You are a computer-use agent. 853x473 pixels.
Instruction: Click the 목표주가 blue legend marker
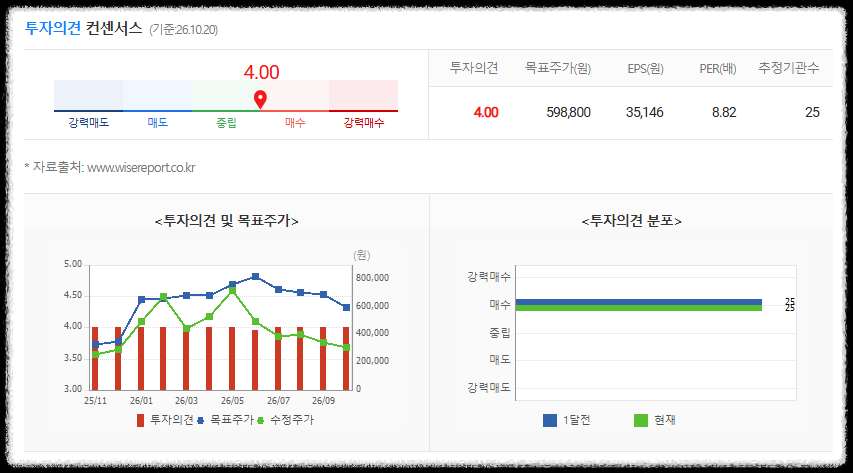click(x=201, y=420)
